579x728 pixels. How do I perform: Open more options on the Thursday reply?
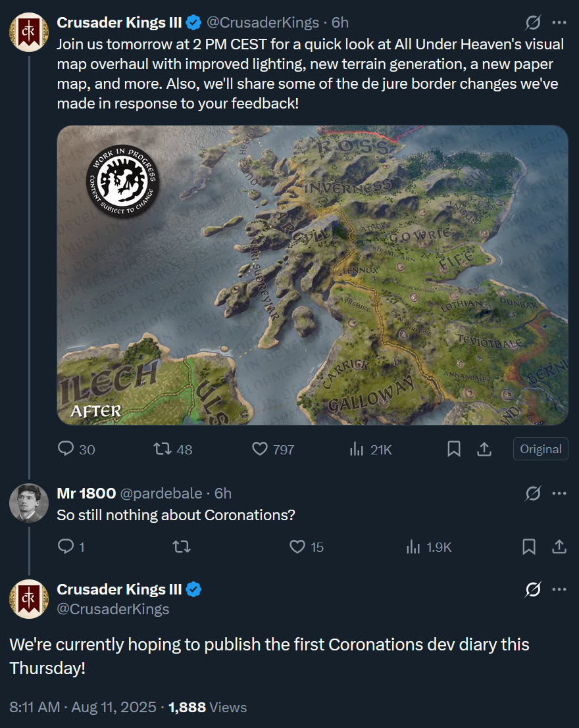[x=559, y=589]
